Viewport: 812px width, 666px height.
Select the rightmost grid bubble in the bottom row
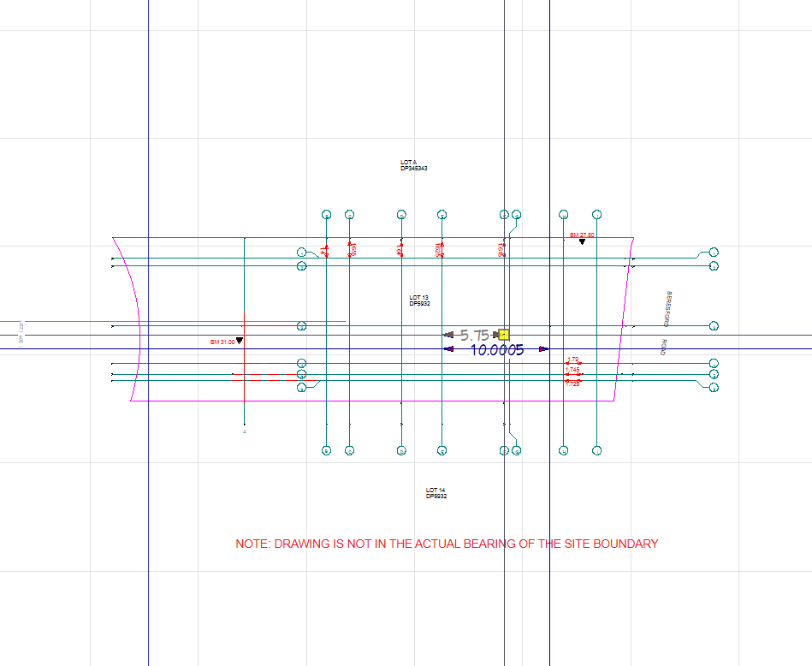[597, 450]
